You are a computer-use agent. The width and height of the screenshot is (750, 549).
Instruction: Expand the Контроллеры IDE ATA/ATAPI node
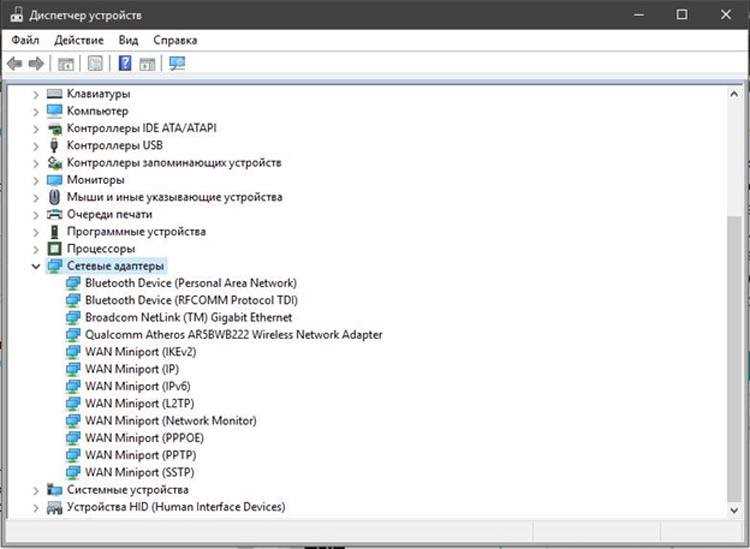coord(36,129)
